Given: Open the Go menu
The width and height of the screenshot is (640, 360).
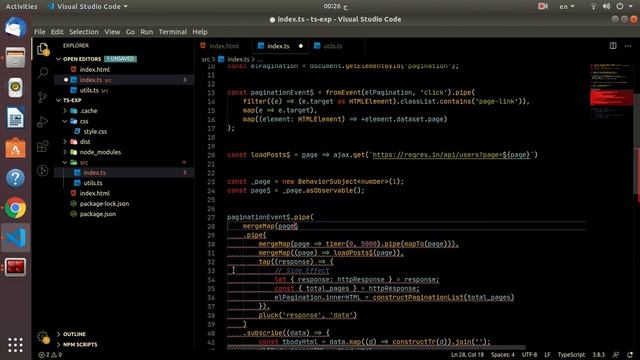Looking at the screenshot, I should coord(130,31).
